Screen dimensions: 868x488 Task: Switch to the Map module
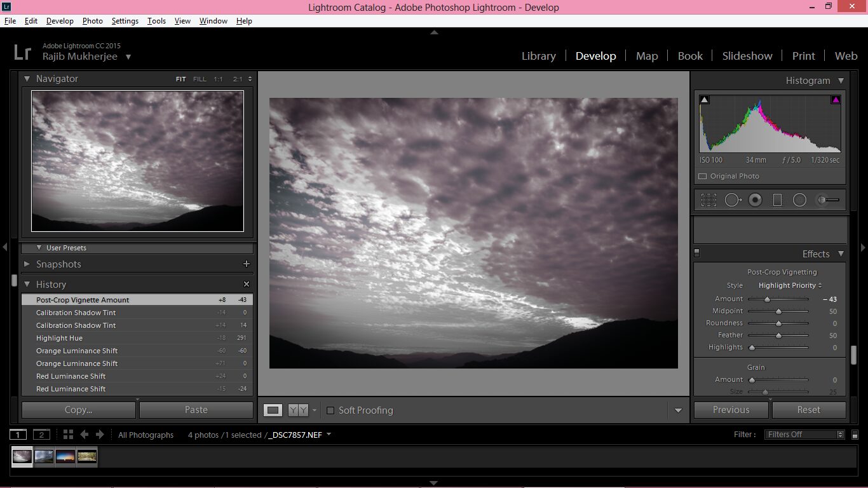pyautogui.click(x=647, y=56)
